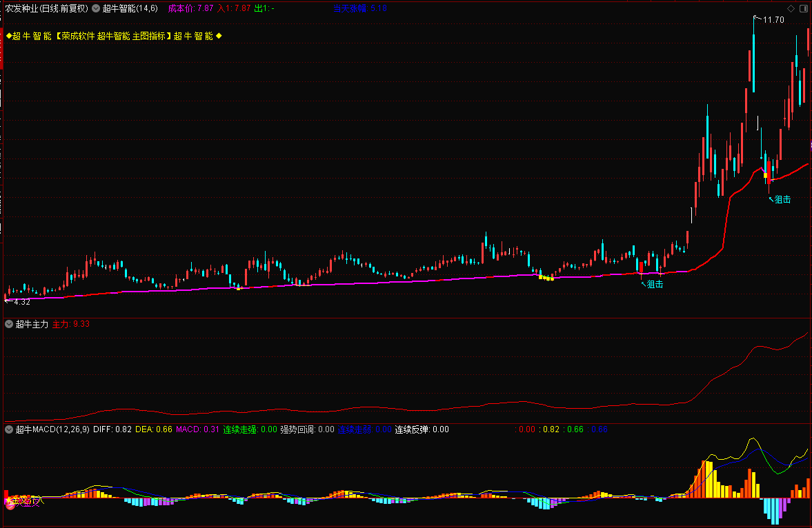The image size is (812, 528).
Task: Click the 超牛主力 panel label
Action: [32, 324]
